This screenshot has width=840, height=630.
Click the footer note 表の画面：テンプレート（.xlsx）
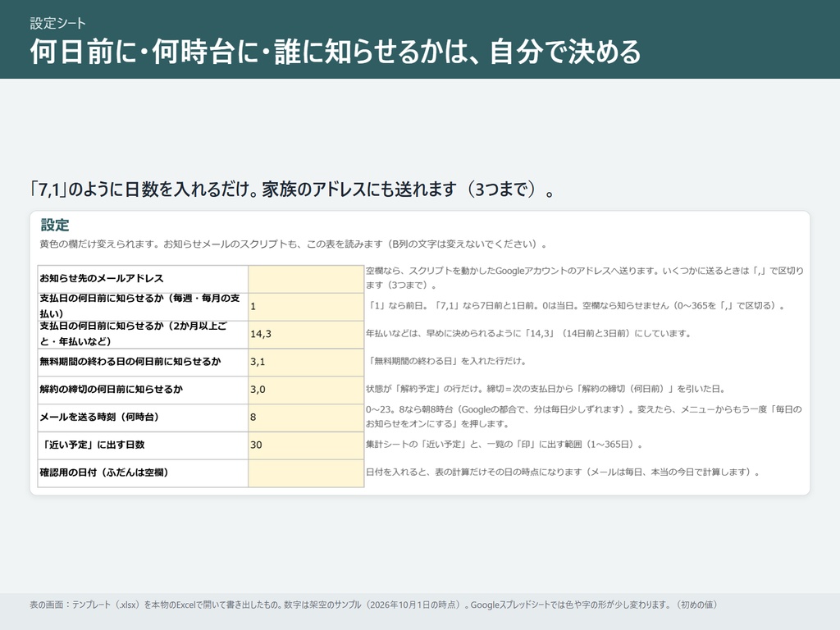373,605
